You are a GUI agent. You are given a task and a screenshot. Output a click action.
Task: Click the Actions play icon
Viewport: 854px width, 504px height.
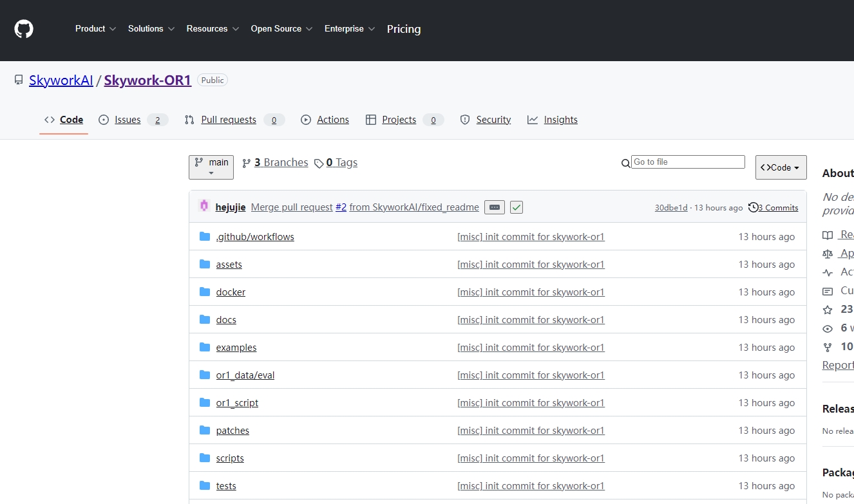click(306, 120)
